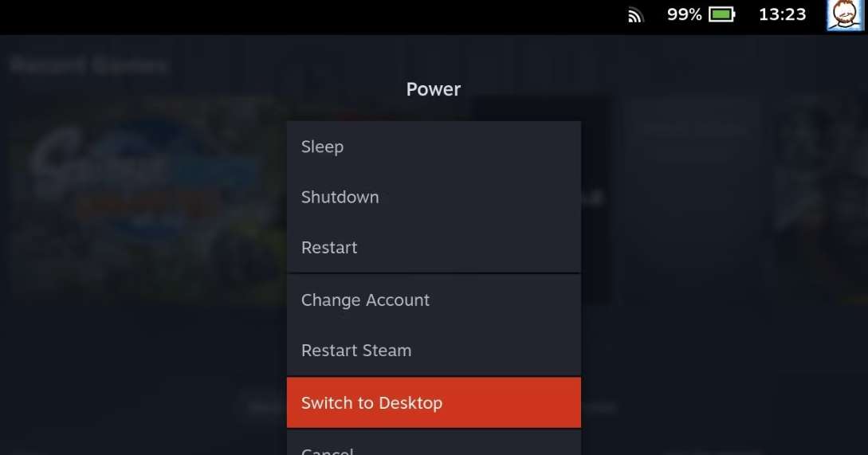Screen dimensions: 868x455
Task: Click the Power dialog title
Action: pos(434,89)
